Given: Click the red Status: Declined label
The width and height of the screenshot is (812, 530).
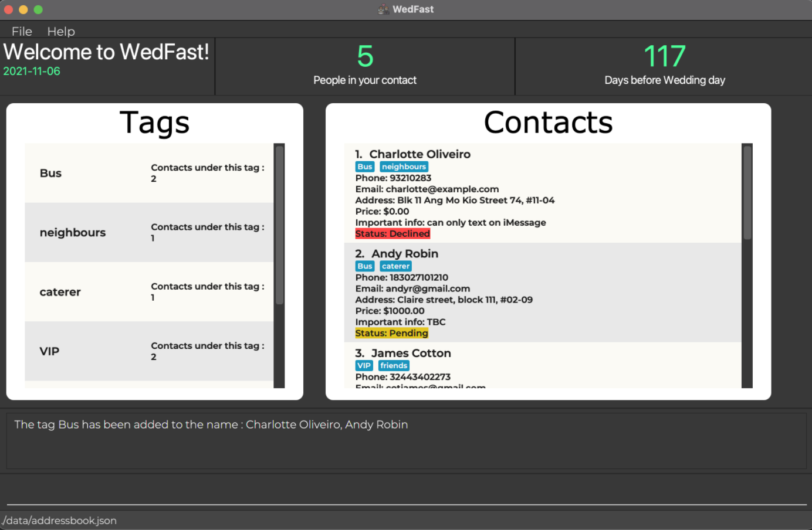Looking at the screenshot, I should tap(393, 233).
